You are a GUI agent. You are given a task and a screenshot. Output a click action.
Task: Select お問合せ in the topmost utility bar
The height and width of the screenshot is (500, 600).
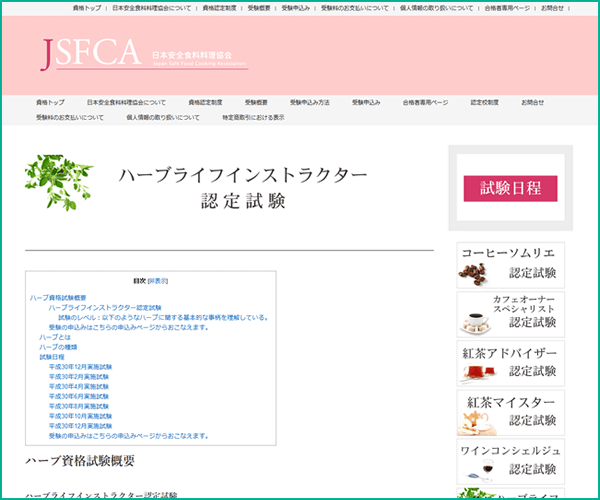pyautogui.click(x=552, y=8)
